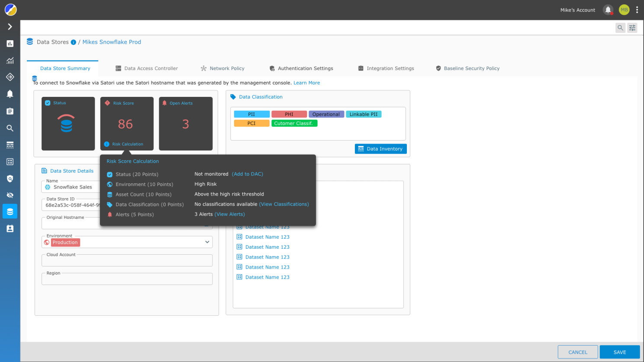
Task: Click the search icon in the toolbar
Action: (620, 28)
